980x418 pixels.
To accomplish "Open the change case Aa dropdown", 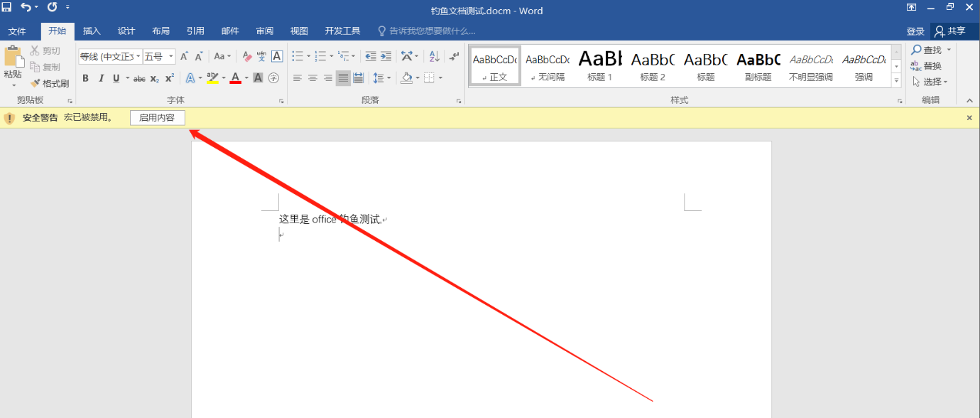I will click(222, 56).
